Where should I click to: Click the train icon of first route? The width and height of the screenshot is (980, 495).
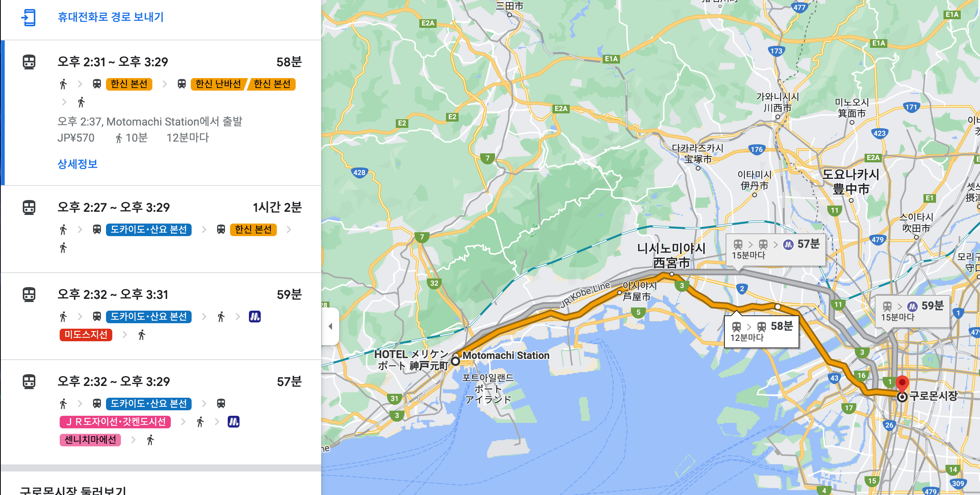pyautogui.click(x=29, y=62)
